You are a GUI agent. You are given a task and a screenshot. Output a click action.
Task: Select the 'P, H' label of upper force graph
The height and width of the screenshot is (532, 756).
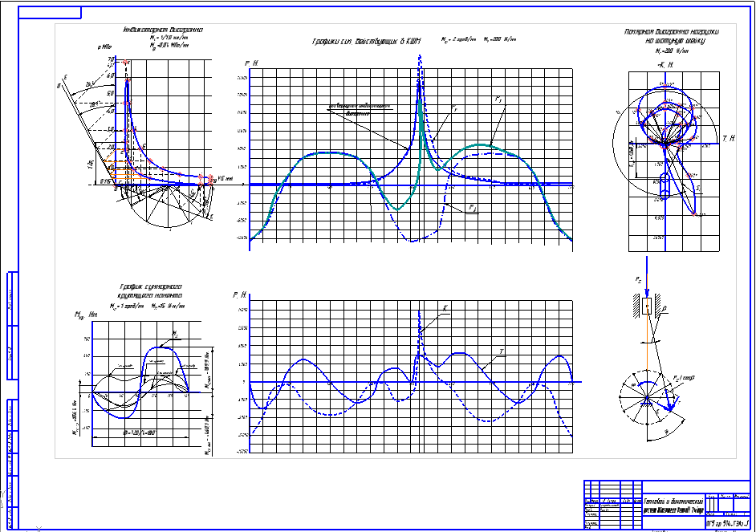click(250, 63)
